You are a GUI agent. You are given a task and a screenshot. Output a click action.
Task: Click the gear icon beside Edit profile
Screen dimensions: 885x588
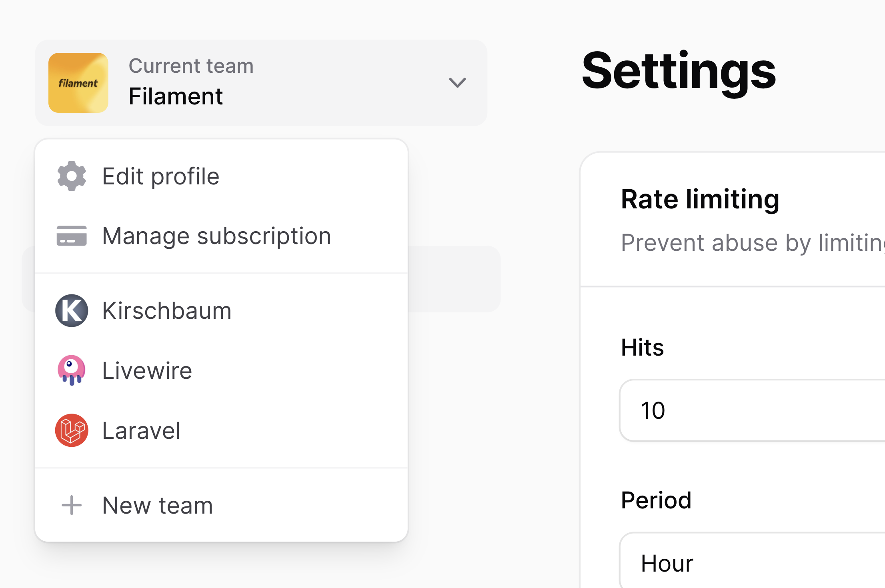72,176
